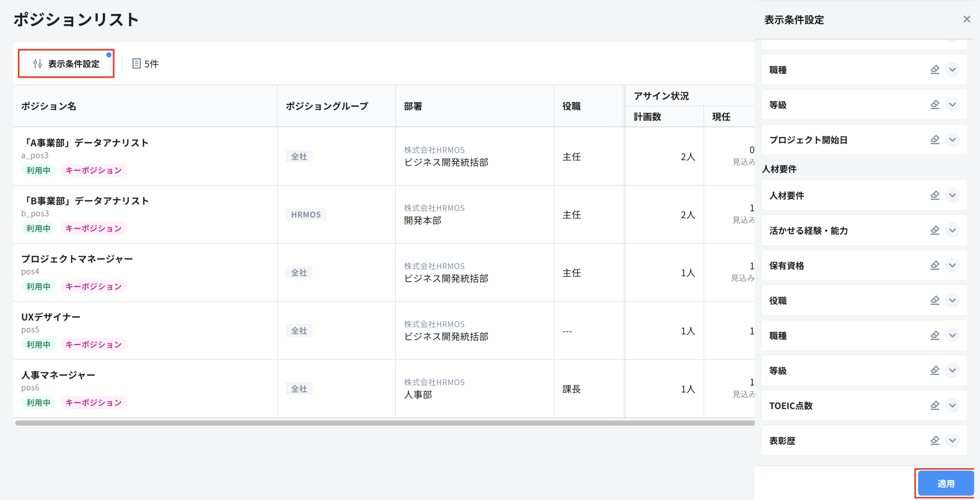Close the 表示条件設定 side panel
980x500 pixels.
click(966, 19)
